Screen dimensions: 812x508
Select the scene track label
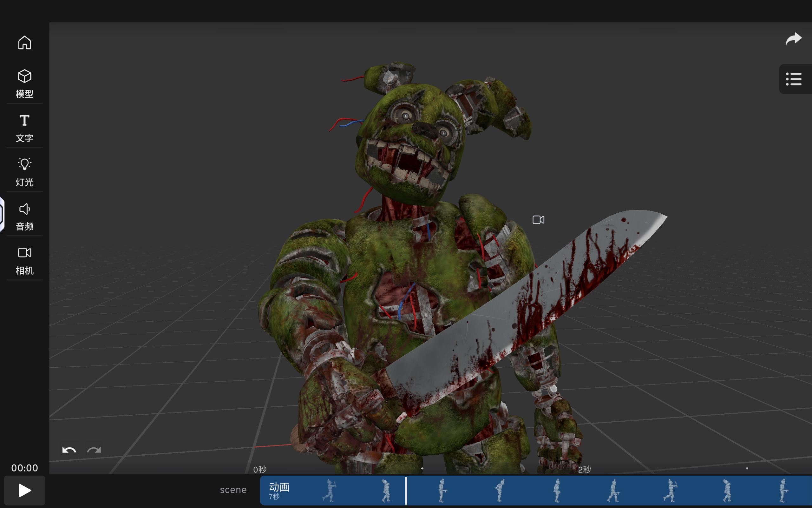pyautogui.click(x=233, y=490)
